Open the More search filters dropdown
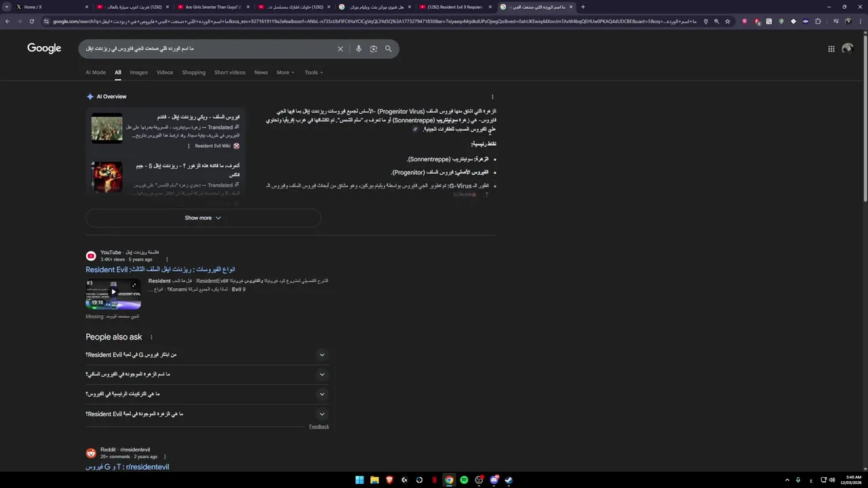The image size is (868, 488). click(285, 73)
